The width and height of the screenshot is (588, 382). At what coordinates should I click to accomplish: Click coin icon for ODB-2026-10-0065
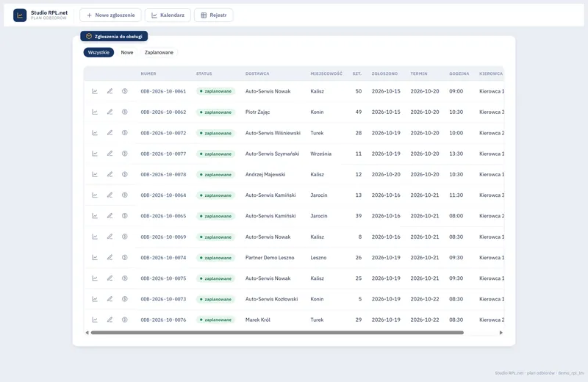pos(125,215)
